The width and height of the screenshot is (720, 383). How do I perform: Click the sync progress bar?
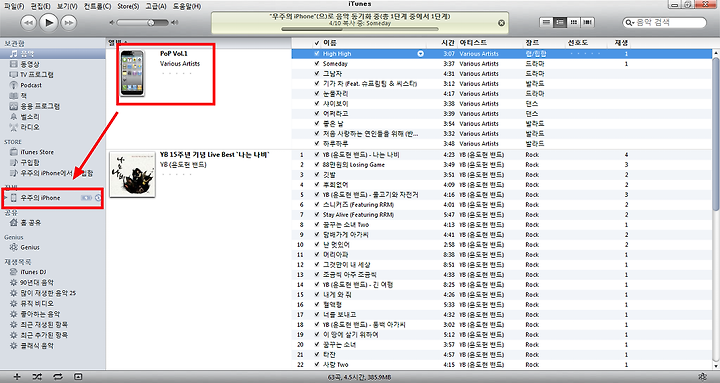[360, 29]
